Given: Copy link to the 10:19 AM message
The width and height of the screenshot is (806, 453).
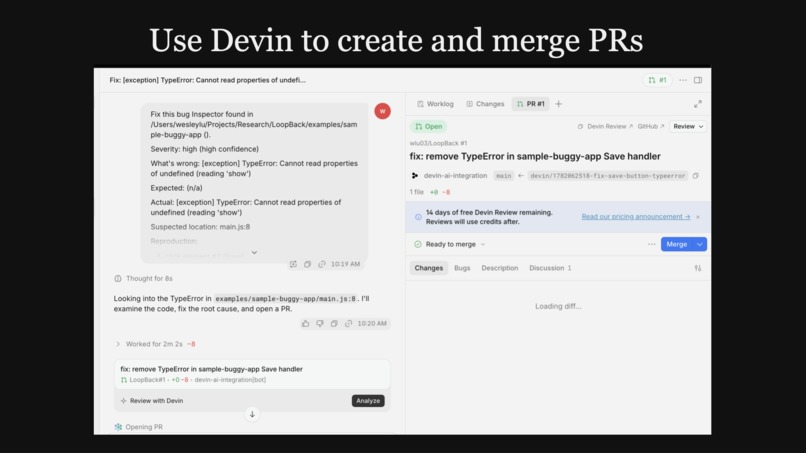Looking at the screenshot, I should tap(322, 264).
